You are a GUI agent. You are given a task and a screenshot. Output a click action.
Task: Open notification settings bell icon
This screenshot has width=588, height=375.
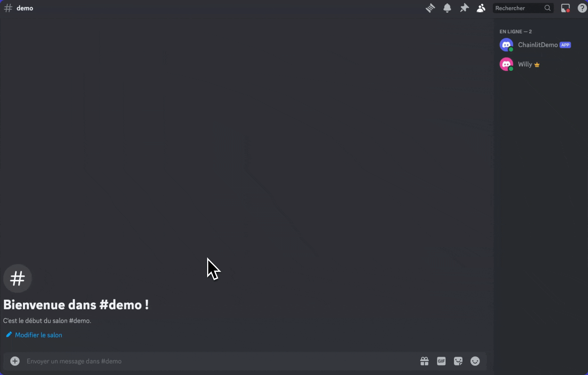point(447,8)
